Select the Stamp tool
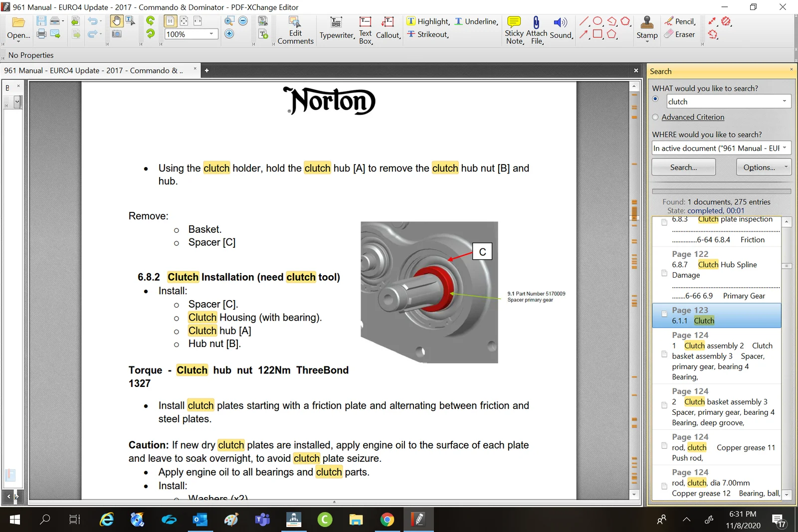Image resolution: width=798 pixels, height=532 pixels. pyautogui.click(x=647, y=27)
